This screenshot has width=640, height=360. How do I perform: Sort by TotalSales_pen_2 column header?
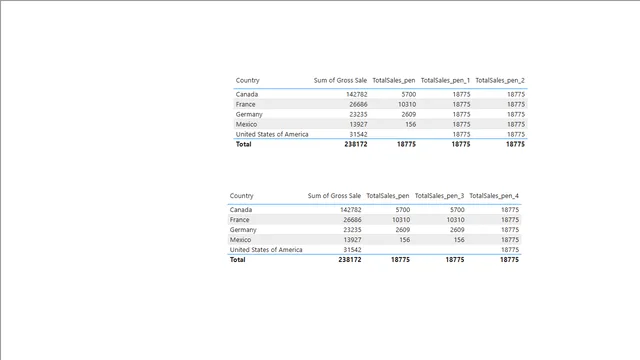(x=500, y=80)
